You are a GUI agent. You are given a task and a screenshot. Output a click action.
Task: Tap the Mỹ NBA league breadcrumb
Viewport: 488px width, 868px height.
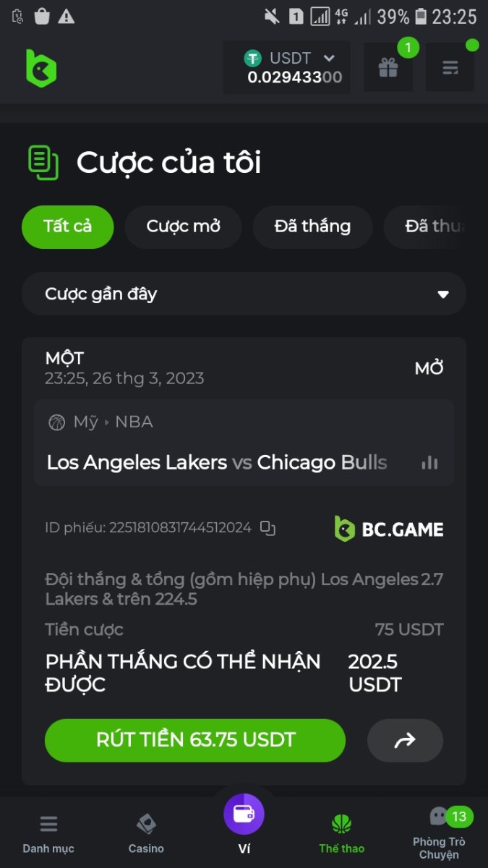101,422
